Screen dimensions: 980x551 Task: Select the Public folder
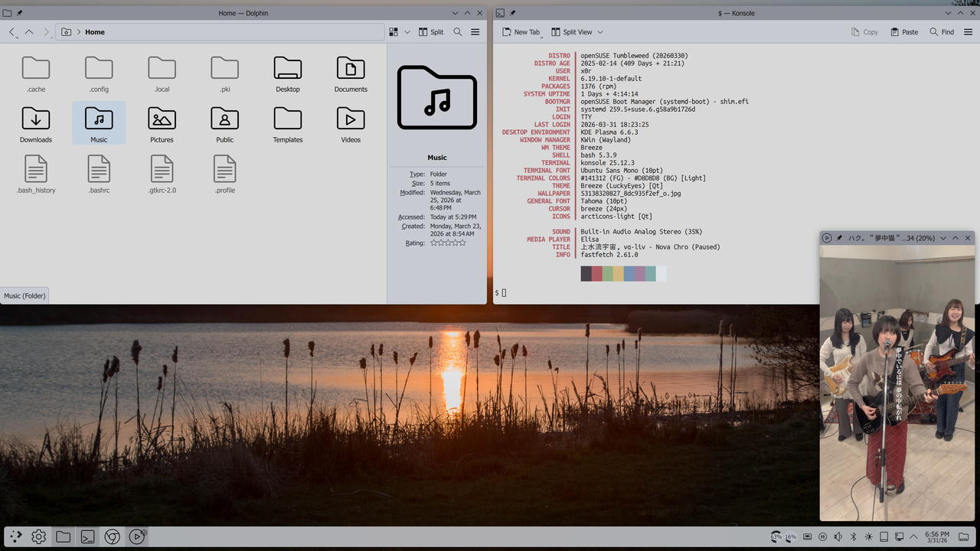click(x=224, y=125)
